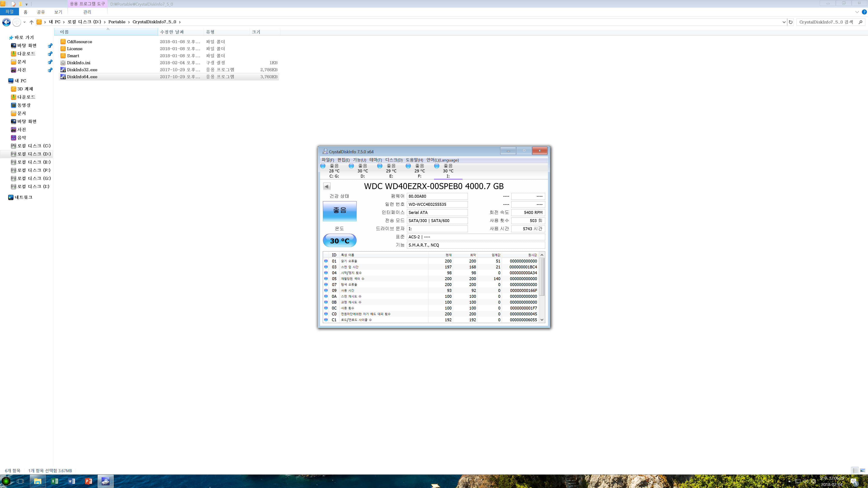
Task: Open the 홈 ribbon tab
Action: coord(26,12)
